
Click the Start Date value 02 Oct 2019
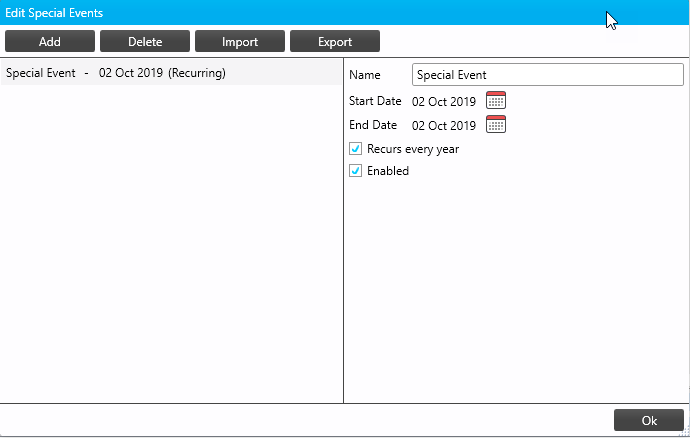point(444,102)
